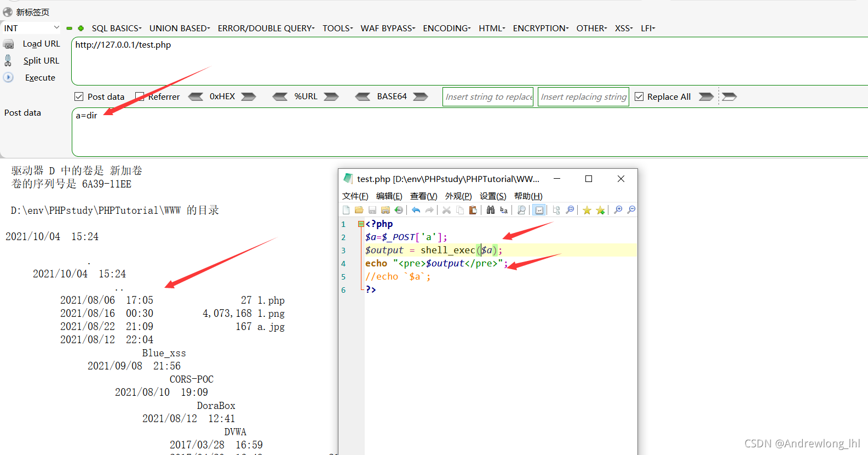This screenshot has height=455, width=868.
Task: Click the yellow star bookmark icon
Action: click(587, 210)
